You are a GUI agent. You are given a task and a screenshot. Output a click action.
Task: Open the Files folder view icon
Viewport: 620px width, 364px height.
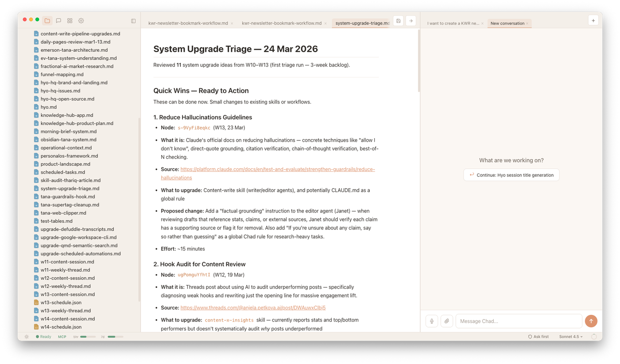(x=47, y=20)
